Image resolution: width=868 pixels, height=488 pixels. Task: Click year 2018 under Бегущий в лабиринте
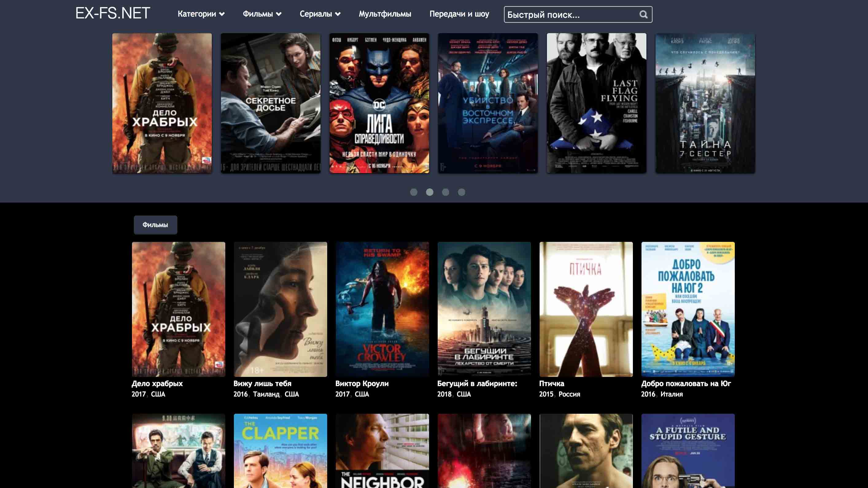coord(444,394)
